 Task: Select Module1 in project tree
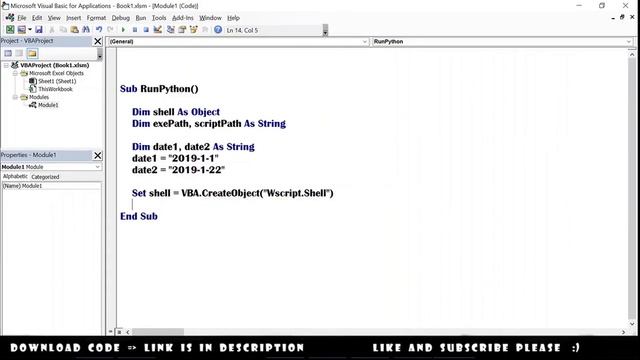click(x=48, y=105)
